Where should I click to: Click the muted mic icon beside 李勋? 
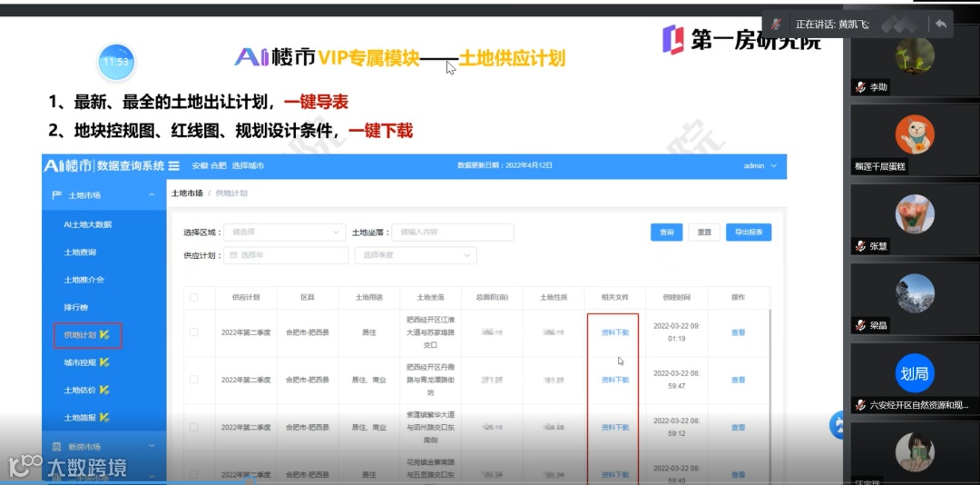pyautogui.click(x=860, y=87)
